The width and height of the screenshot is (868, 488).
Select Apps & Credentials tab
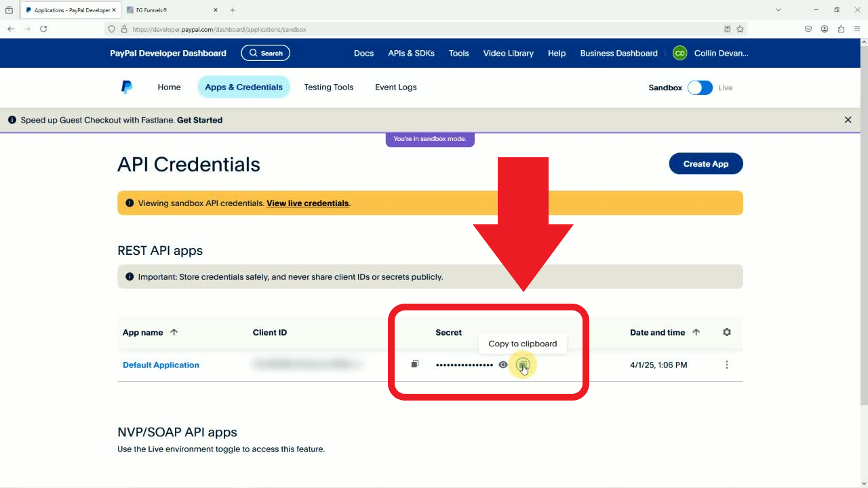243,87
